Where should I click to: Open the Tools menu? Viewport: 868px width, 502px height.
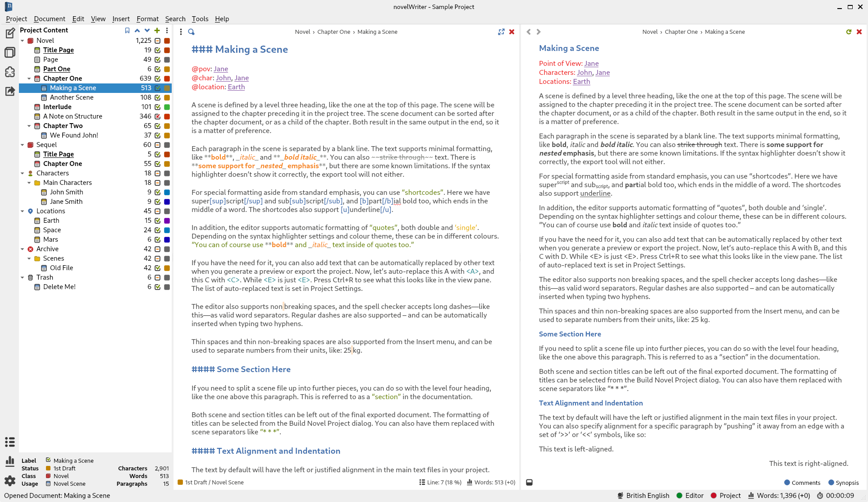click(x=200, y=19)
